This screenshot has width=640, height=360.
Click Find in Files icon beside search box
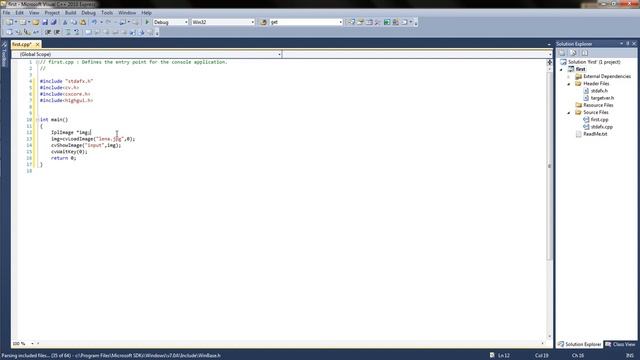(263, 22)
